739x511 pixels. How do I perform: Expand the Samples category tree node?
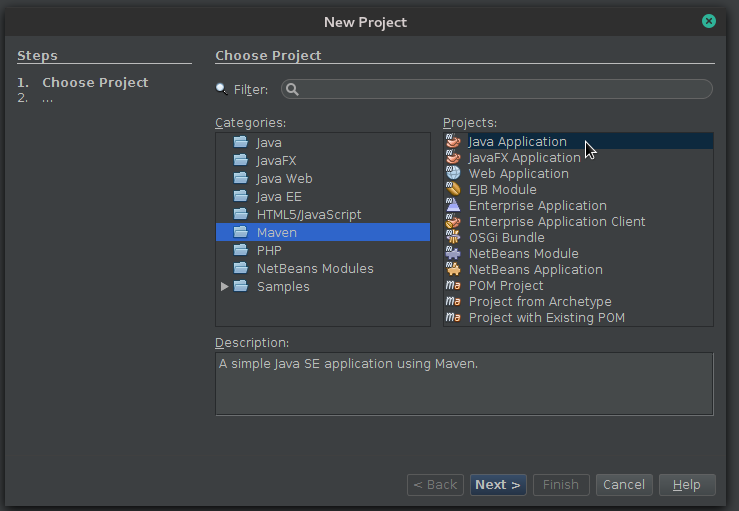(224, 287)
